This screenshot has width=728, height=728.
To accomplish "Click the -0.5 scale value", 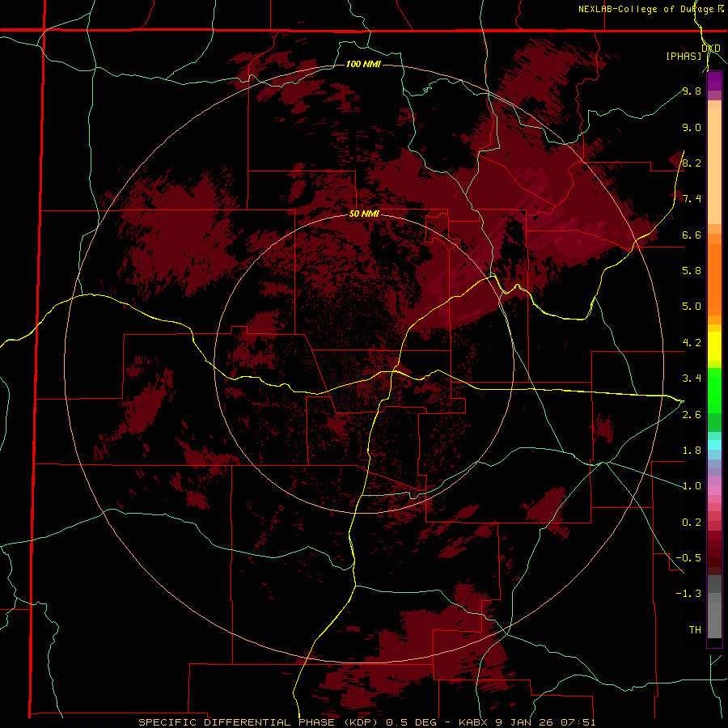I will click(x=688, y=557).
